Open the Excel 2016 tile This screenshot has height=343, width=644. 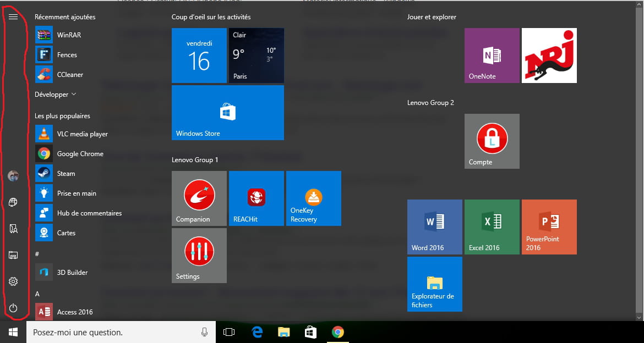coord(492,227)
